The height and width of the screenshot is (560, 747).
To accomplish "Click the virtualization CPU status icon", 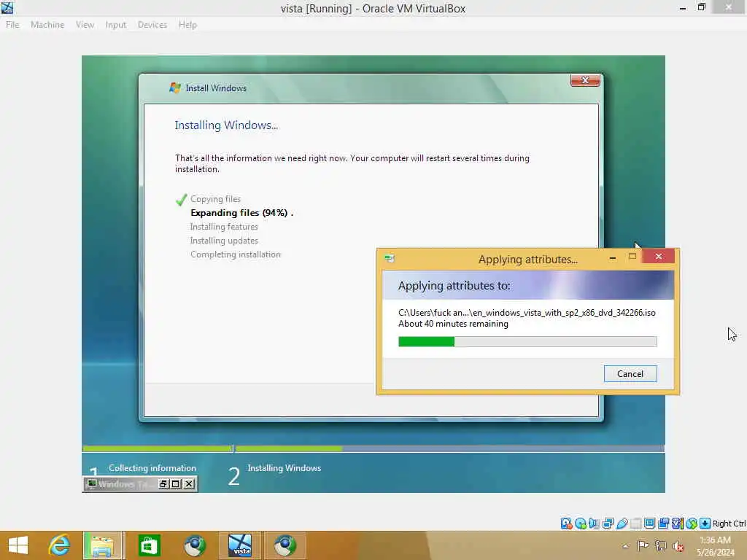I will point(678,524).
